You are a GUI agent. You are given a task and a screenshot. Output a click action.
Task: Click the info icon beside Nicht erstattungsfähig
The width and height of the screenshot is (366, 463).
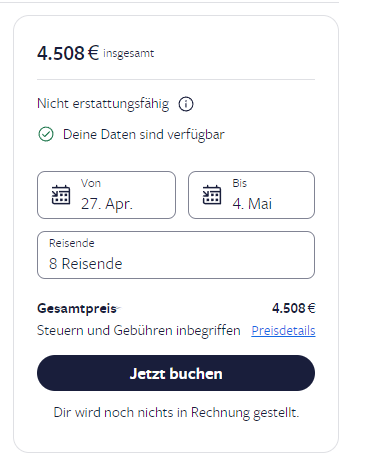[186, 104]
